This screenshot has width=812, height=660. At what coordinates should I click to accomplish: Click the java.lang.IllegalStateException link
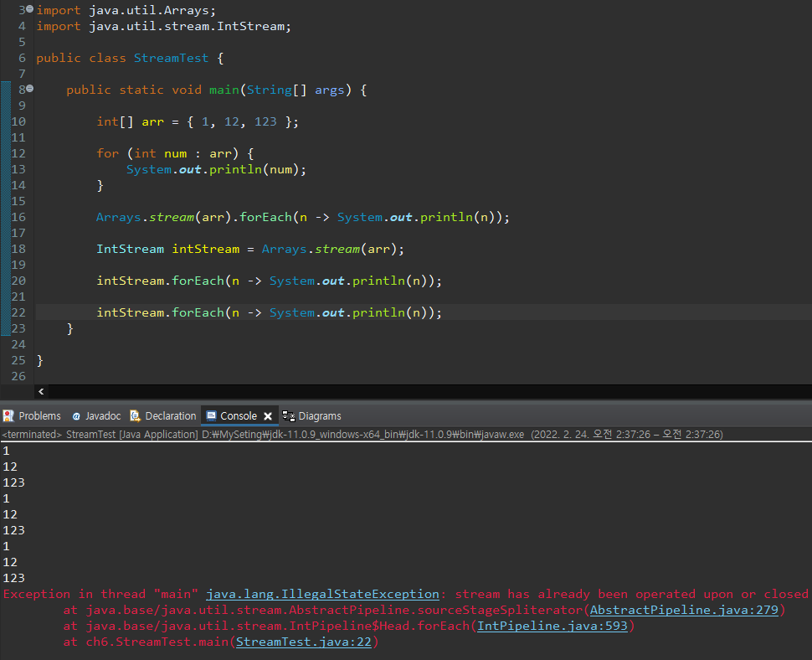[323, 594]
